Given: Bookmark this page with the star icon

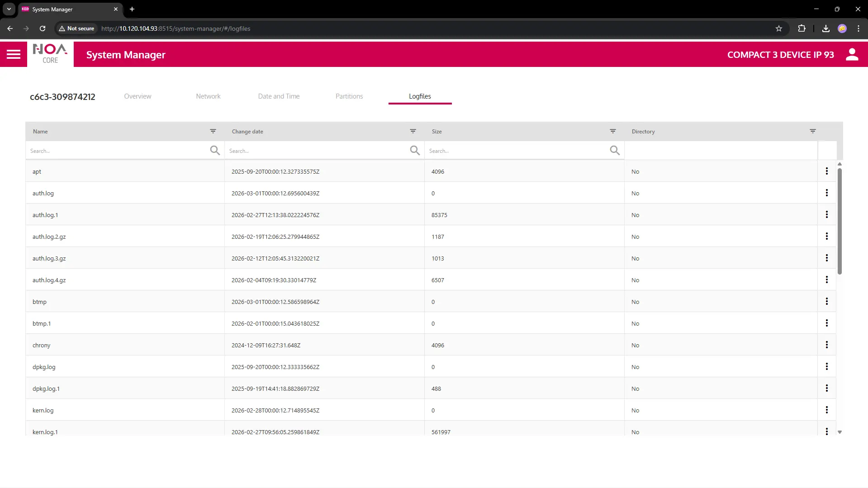Looking at the screenshot, I should 778,28.
